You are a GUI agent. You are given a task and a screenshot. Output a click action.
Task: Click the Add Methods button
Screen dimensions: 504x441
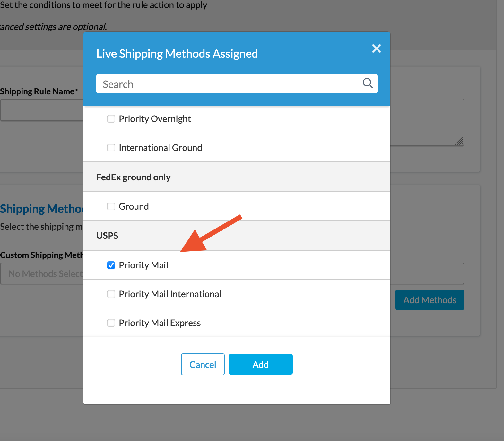click(x=430, y=300)
